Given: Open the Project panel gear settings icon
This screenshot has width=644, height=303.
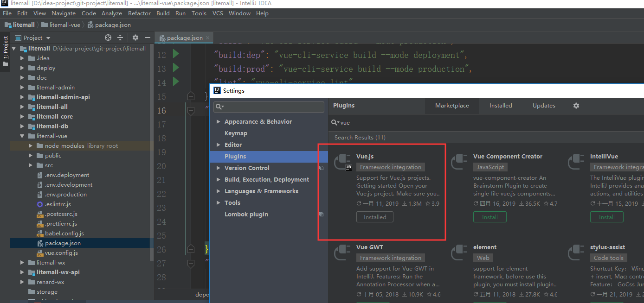Looking at the screenshot, I should [x=135, y=38].
